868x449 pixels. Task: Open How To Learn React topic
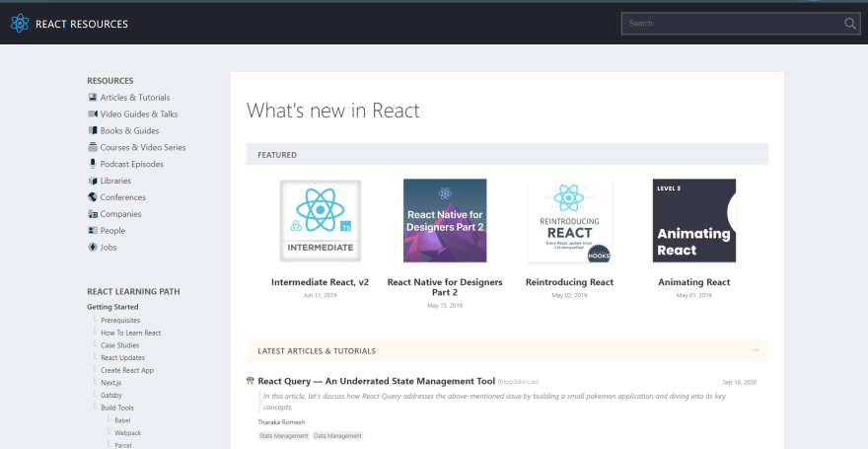click(131, 333)
